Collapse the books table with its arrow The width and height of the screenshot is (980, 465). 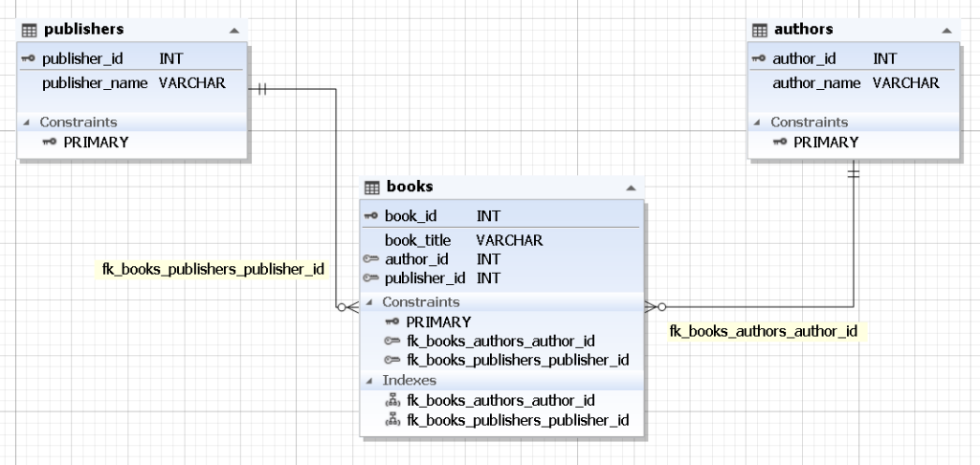click(x=632, y=188)
